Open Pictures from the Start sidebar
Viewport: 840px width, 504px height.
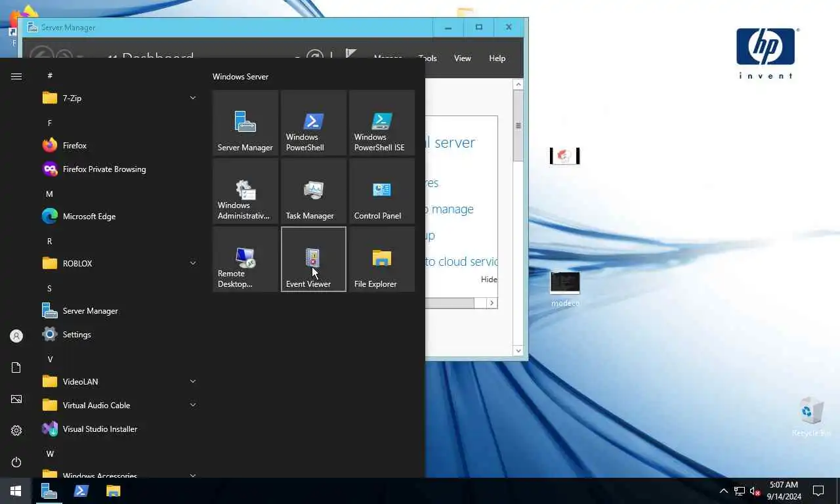click(16, 399)
